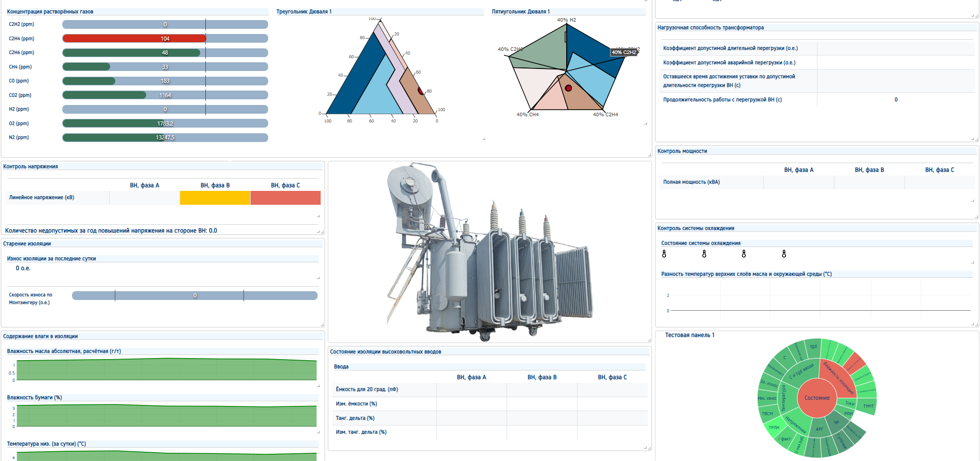Click the АРГ segment of the sunburst
Viewport: 980px width, 461px height.
(819, 429)
